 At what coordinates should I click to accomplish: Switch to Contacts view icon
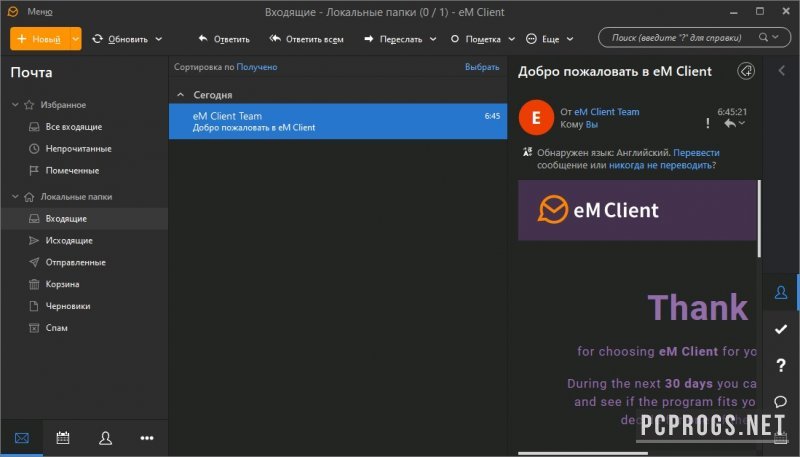point(106,438)
